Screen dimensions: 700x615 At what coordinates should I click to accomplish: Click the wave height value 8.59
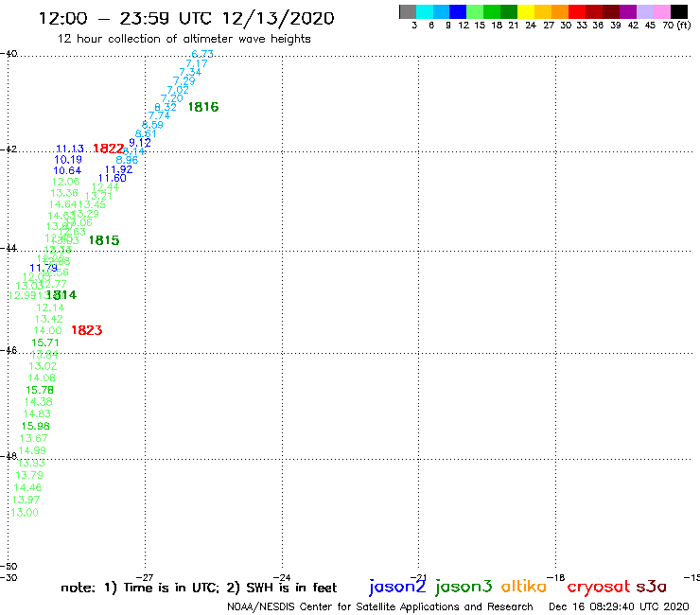click(x=152, y=125)
